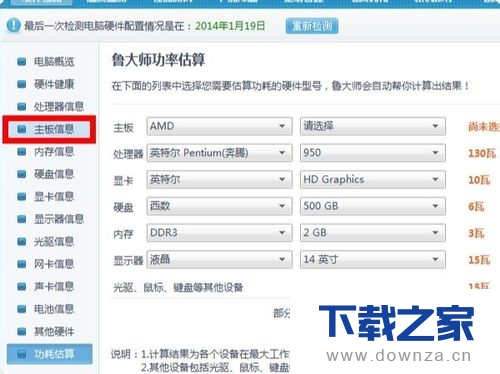Click the icon beside 硬盘信息
The width and height of the screenshot is (500, 374).
pyautogui.click(x=22, y=174)
